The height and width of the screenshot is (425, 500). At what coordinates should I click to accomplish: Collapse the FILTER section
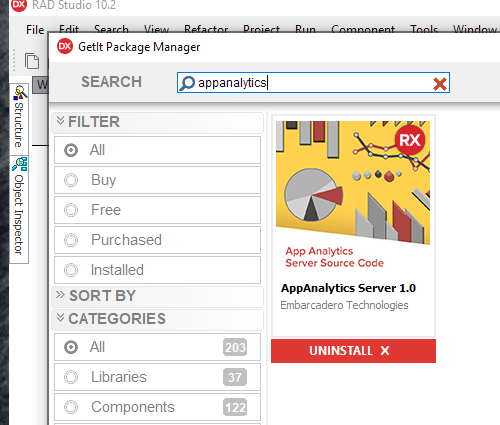[x=157, y=122]
